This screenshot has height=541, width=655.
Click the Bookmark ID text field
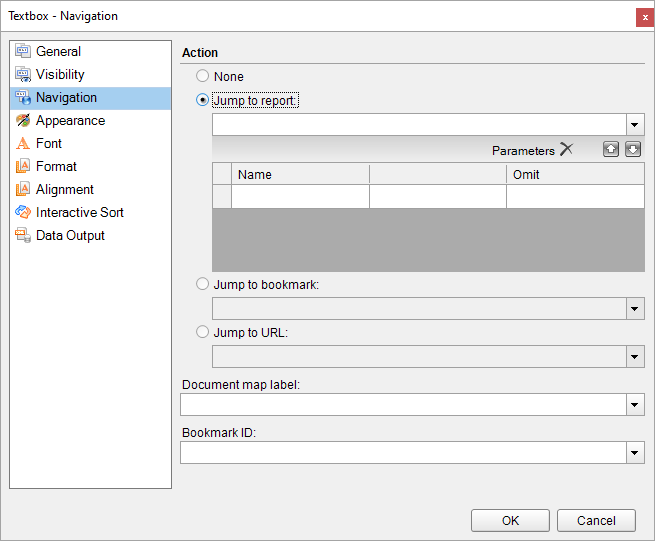(x=403, y=452)
